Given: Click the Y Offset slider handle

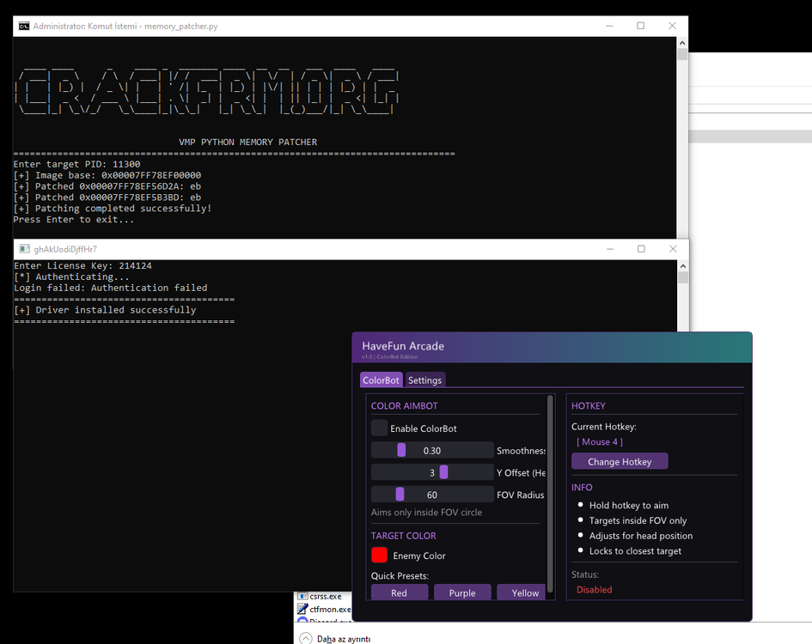Looking at the screenshot, I should [x=443, y=472].
